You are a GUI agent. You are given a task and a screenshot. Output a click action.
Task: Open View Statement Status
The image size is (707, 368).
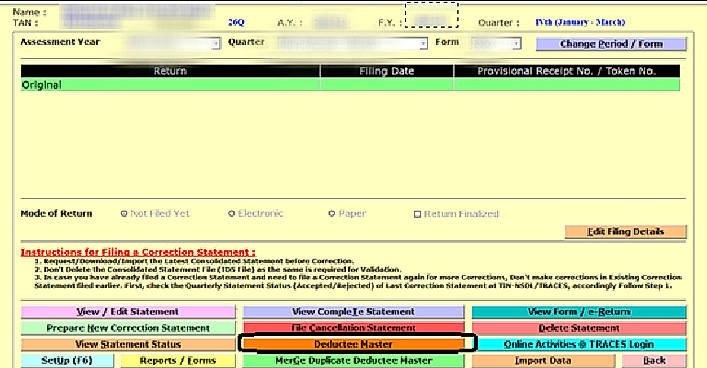coord(128,344)
